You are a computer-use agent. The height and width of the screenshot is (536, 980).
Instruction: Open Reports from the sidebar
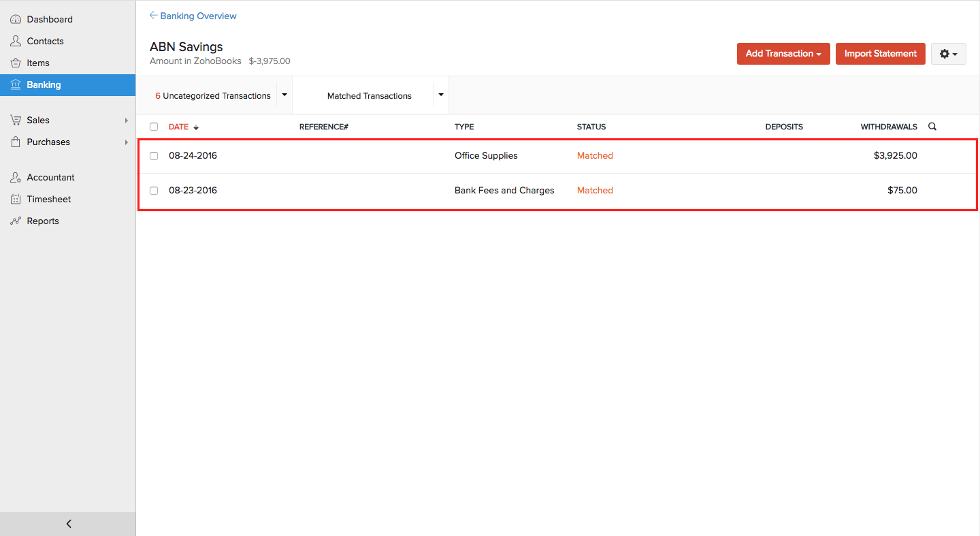click(x=15, y=221)
